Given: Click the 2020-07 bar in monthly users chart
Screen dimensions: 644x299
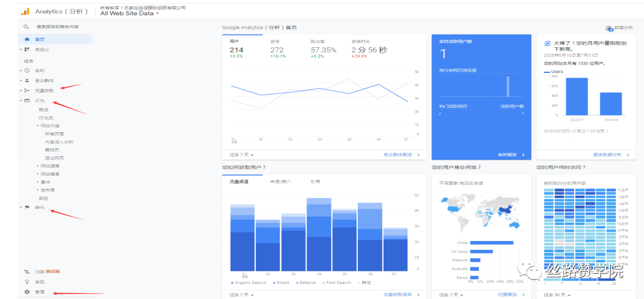Looking at the screenshot, I should click(576, 97).
